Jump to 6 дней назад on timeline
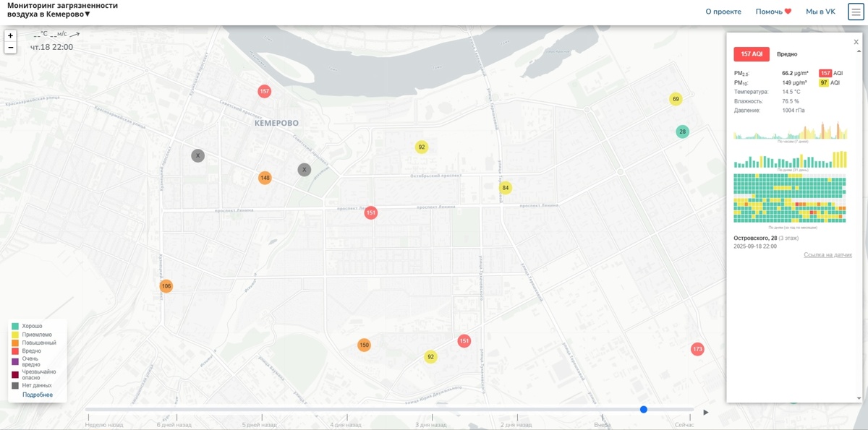The height and width of the screenshot is (430, 868). click(x=174, y=425)
